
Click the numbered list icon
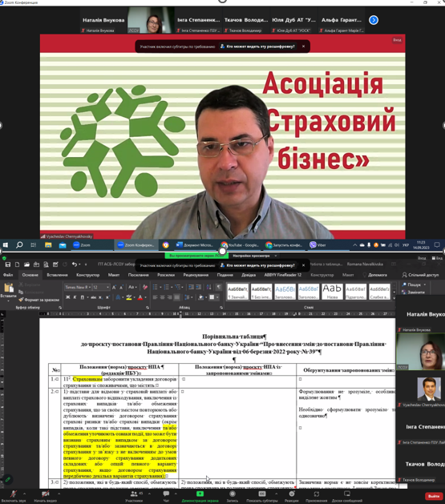coord(167,287)
